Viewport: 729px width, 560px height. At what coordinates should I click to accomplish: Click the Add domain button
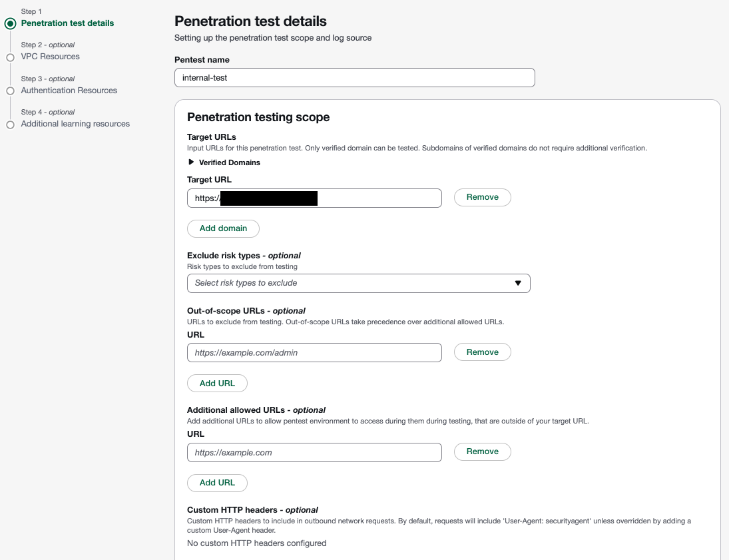point(223,228)
